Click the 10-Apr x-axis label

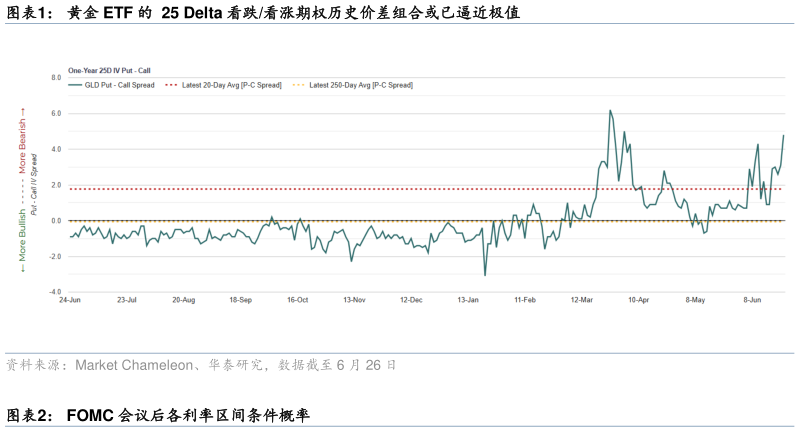pos(639,300)
